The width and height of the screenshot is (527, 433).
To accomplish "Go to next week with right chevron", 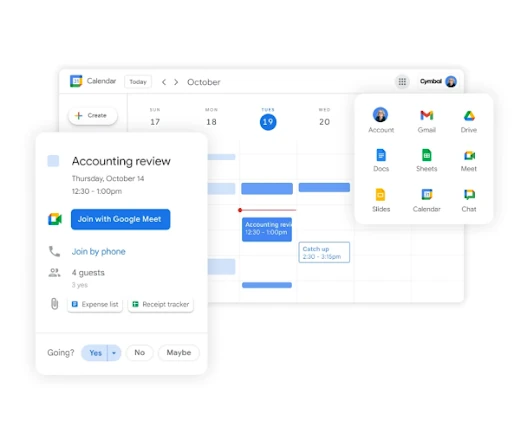I will click(x=176, y=82).
